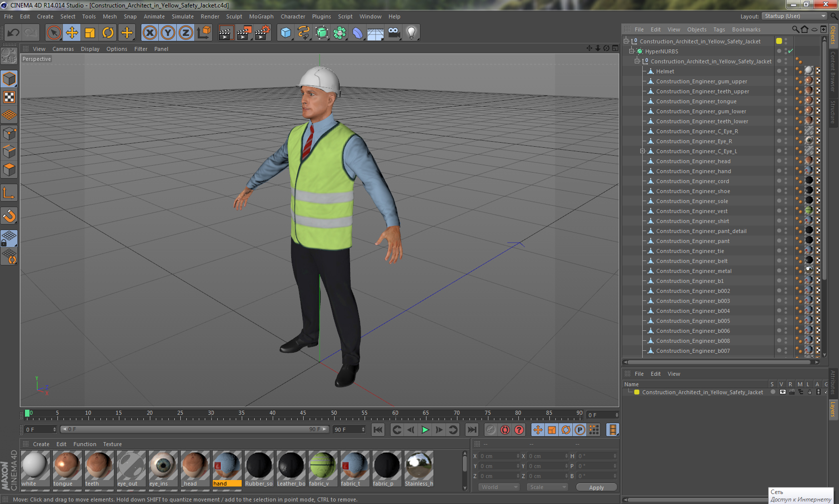This screenshot has width=839, height=504.
Task: Enable Snap magnet icon
Action: [x=9, y=216]
